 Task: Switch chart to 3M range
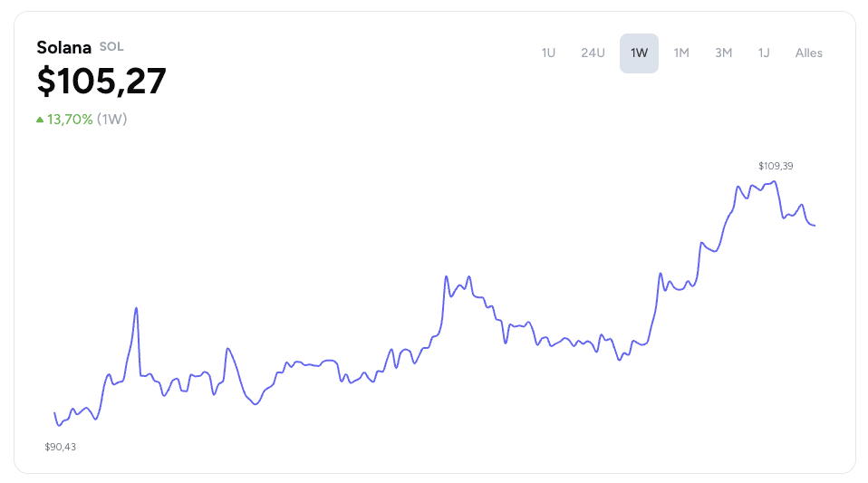723,53
